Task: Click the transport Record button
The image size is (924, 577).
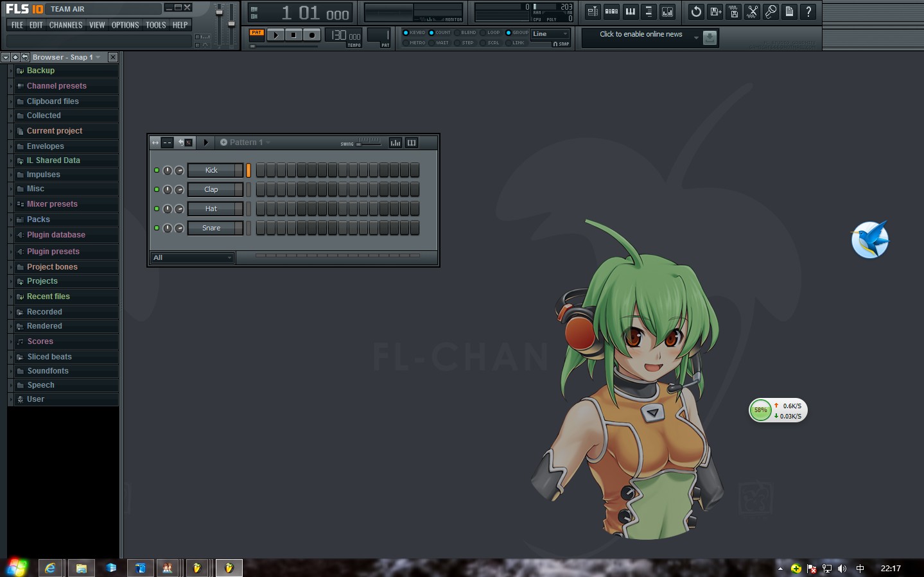Action: tap(311, 35)
